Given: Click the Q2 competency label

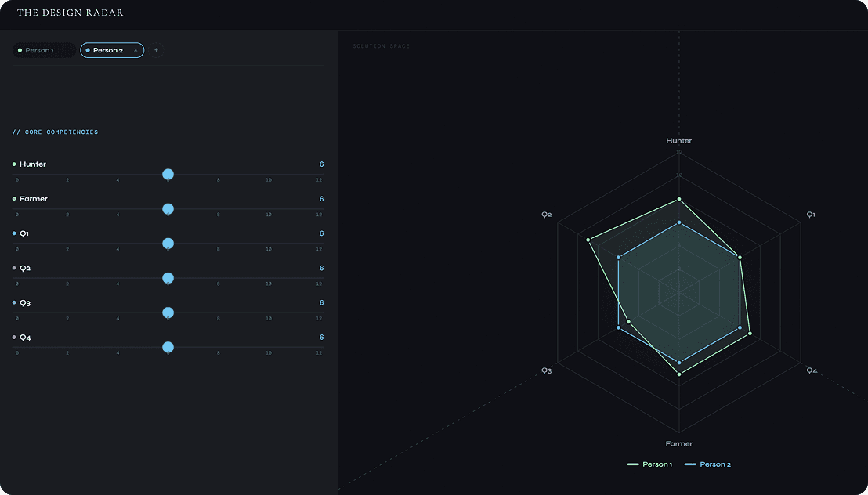Looking at the screenshot, I should [x=25, y=268].
